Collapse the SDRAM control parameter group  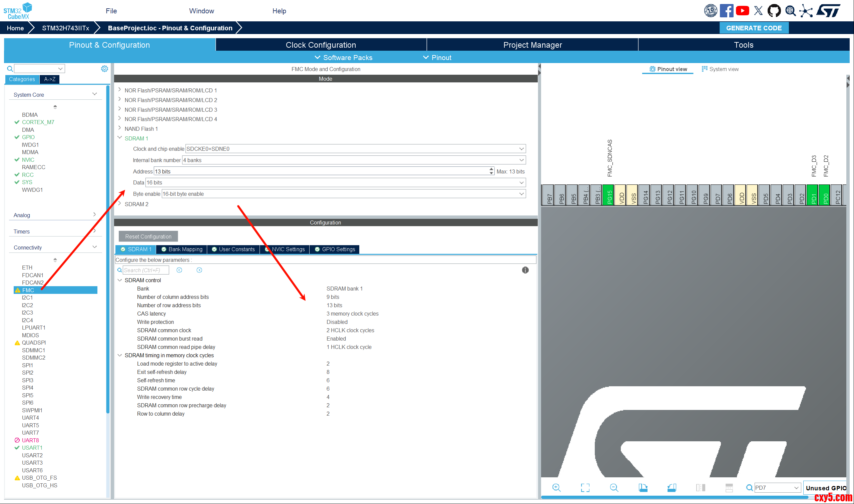(119, 280)
